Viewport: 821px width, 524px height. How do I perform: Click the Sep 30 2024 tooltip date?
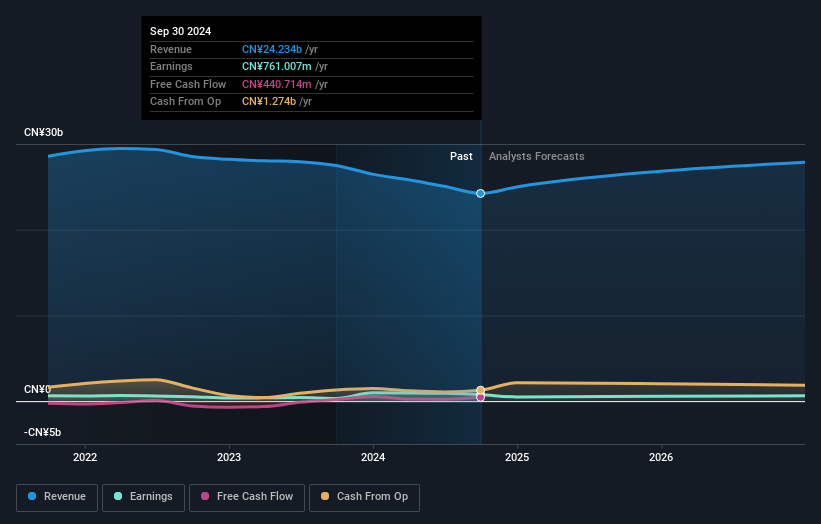click(x=180, y=31)
